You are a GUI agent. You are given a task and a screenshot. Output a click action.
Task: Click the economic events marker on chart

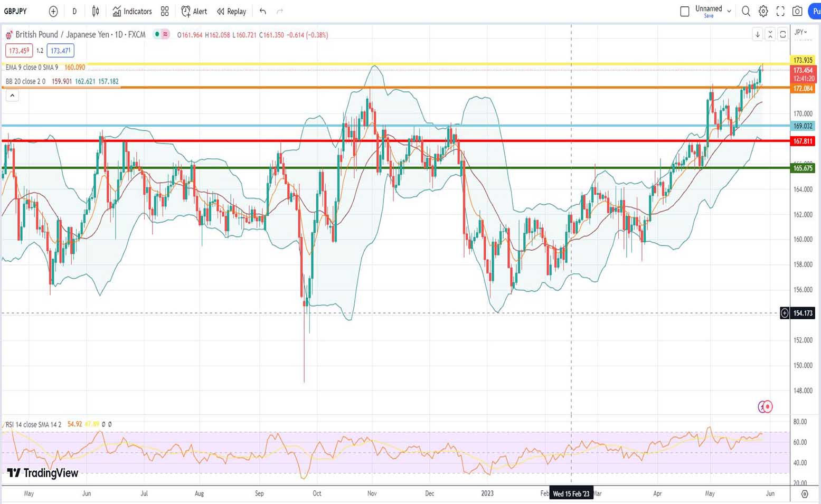pos(765,406)
